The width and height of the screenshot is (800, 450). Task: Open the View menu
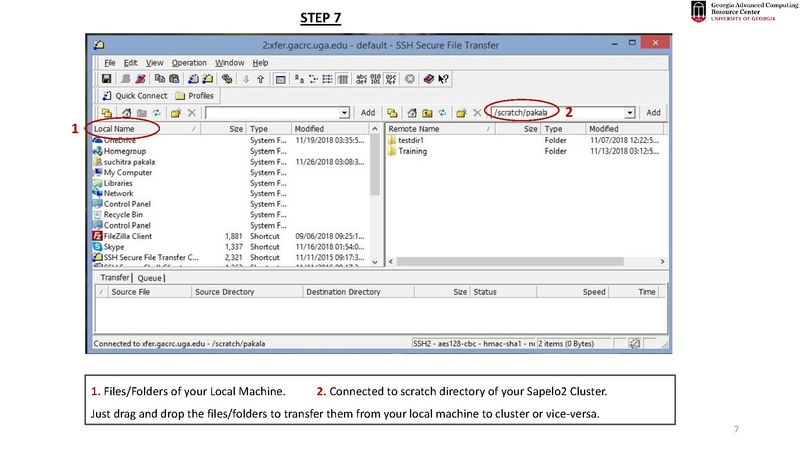[x=154, y=63]
